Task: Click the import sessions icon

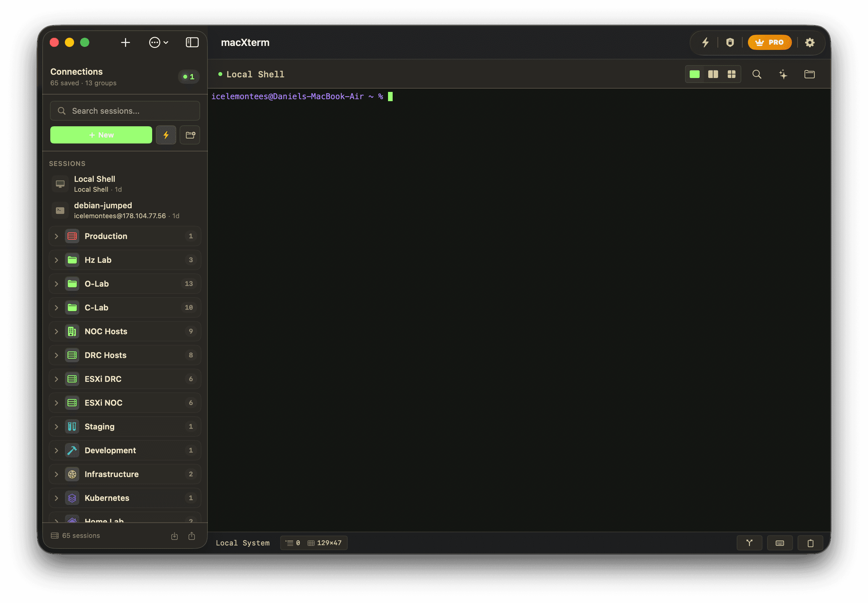Action: pyautogui.click(x=174, y=536)
